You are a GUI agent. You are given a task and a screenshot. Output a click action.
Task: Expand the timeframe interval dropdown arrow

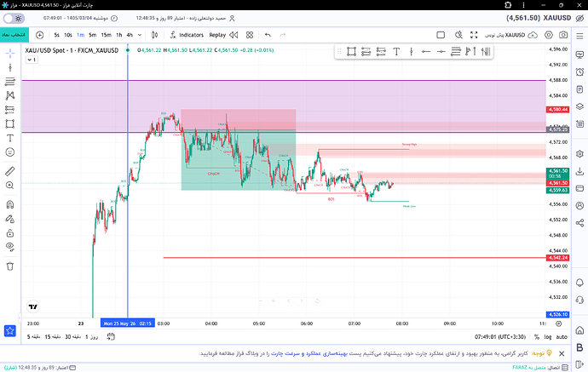coord(140,35)
